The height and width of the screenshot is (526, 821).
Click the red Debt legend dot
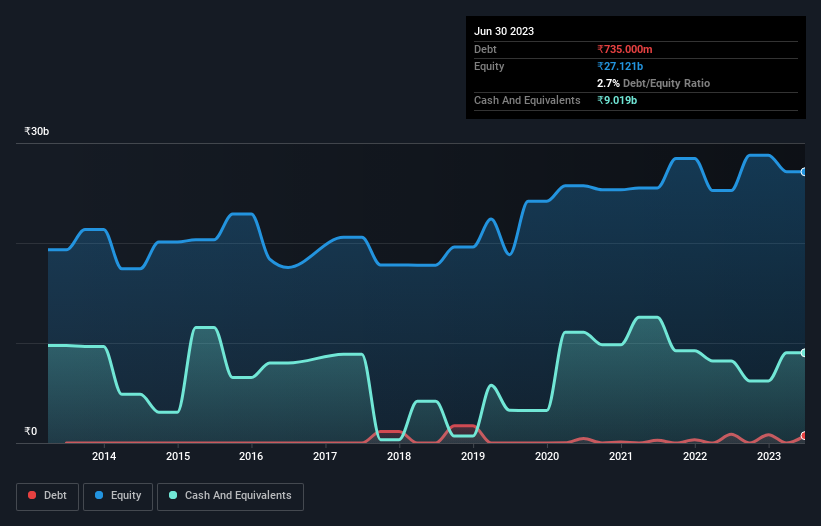32,495
